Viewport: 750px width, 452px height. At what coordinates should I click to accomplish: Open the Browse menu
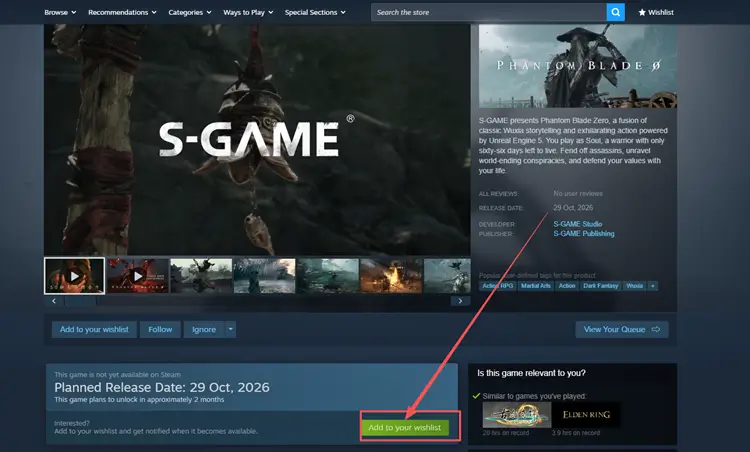tap(60, 12)
